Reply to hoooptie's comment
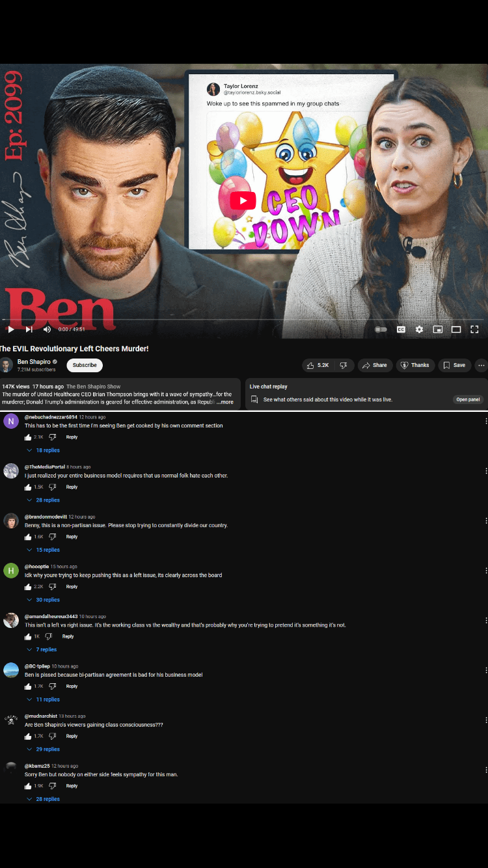Viewport: 488px width, 868px height. (x=72, y=587)
